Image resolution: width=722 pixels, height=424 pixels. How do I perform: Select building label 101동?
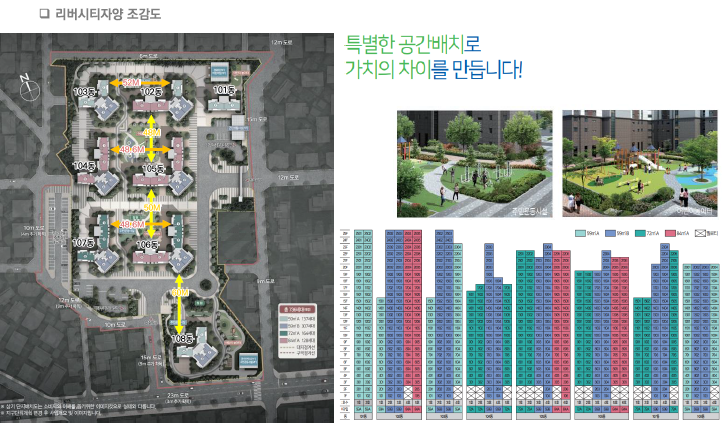point(225,90)
